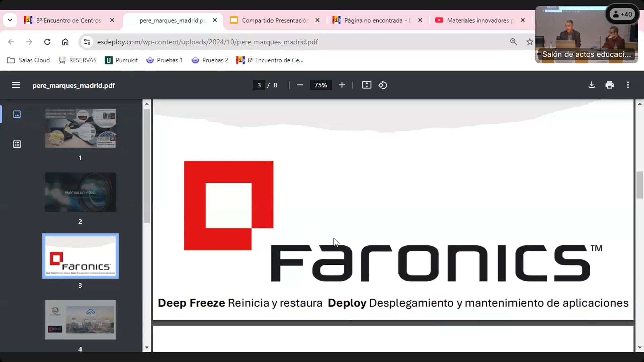Fit the PDF to page
The height and width of the screenshot is (362, 644).
click(x=367, y=85)
